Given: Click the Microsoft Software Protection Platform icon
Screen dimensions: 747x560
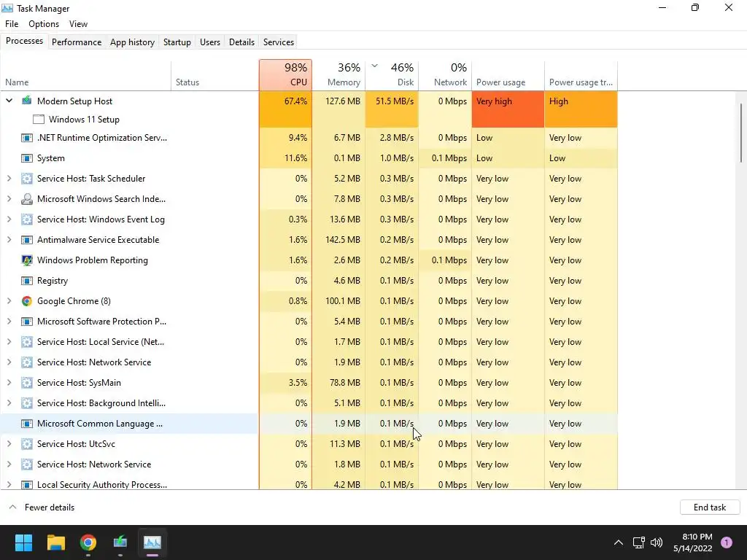Looking at the screenshot, I should tap(27, 322).
